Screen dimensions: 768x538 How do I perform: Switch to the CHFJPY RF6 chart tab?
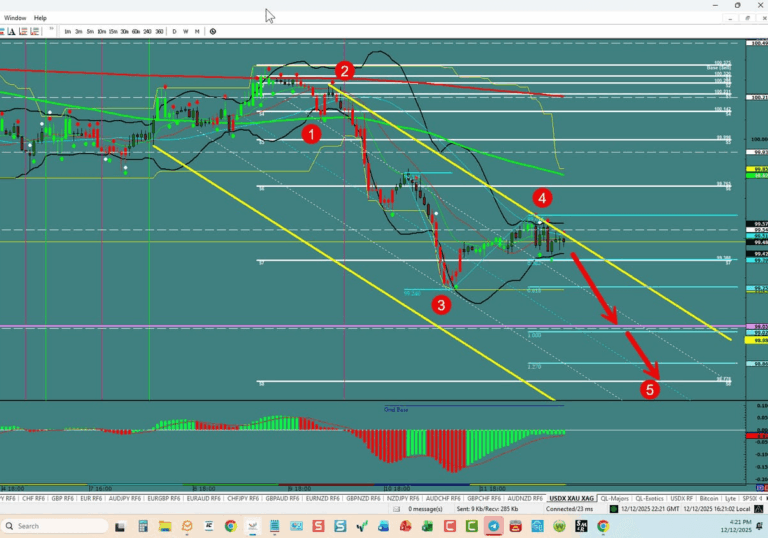(x=243, y=498)
